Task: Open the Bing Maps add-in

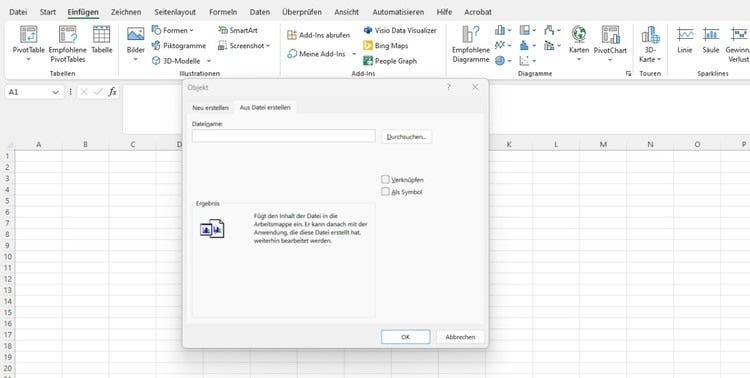Action: click(x=386, y=45)
